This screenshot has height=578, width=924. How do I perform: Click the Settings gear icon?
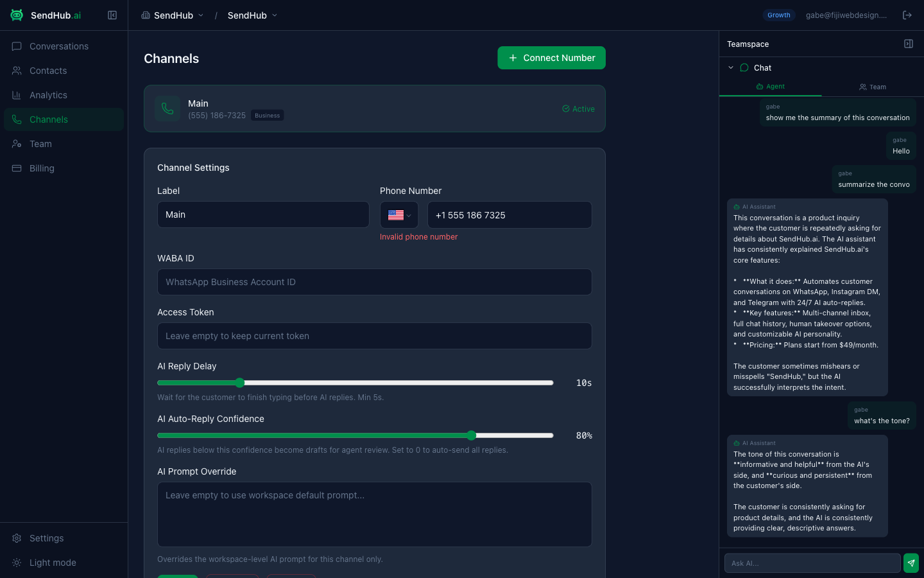click(x=17, y=538)
